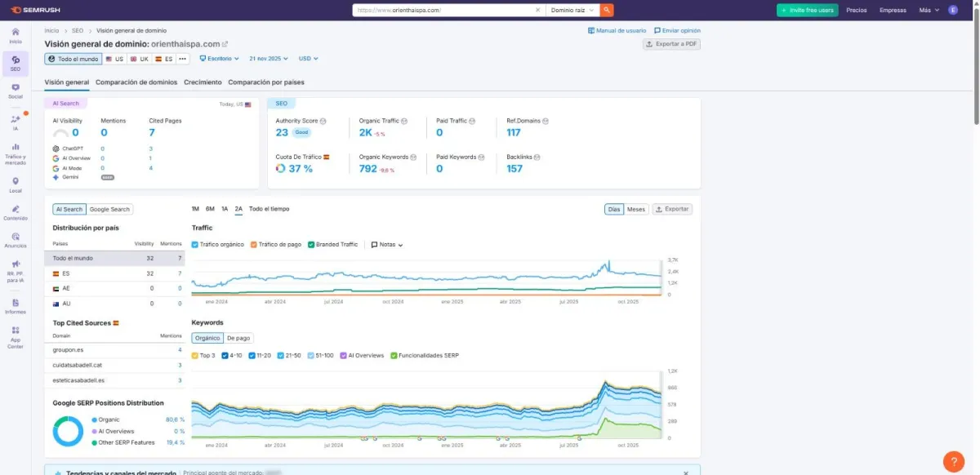Open the Informes sidebar section
The height and width of the screenshot is (475, 980).
point(16,306)
